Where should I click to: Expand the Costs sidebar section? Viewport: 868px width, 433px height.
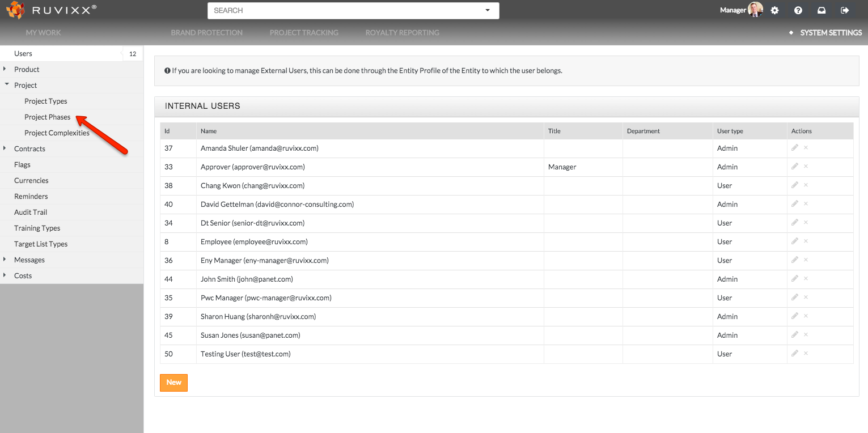(x=5, y=275)
